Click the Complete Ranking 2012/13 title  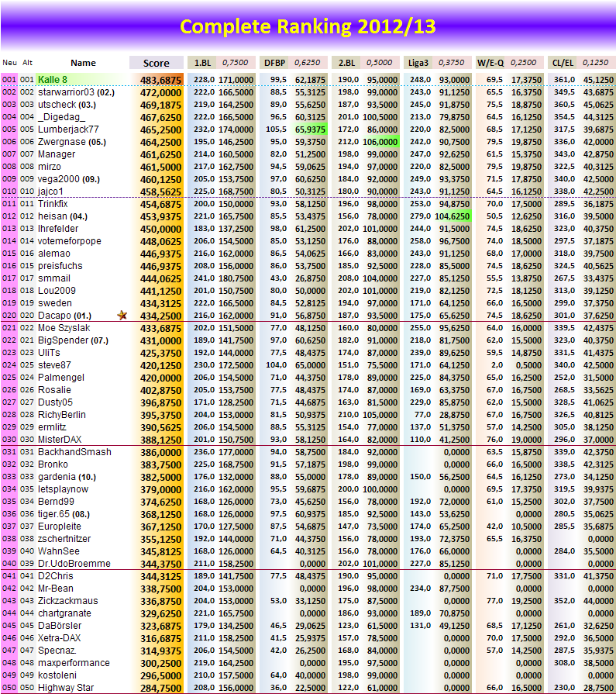click(308, 27)
